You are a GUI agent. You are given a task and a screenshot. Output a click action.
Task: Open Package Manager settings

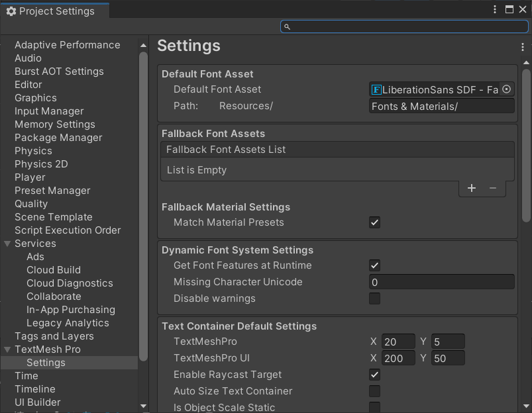[x=58, y=137]
